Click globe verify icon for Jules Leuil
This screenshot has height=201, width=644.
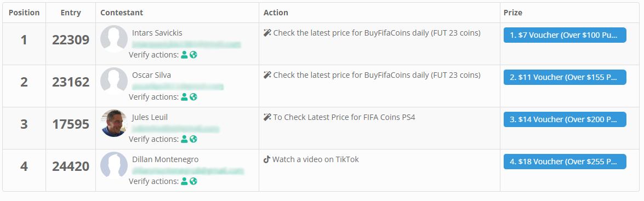point(193,140)
